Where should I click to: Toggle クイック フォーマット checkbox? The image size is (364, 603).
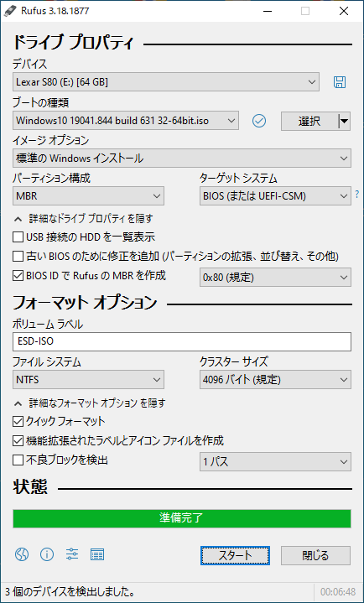pos(18,422)
